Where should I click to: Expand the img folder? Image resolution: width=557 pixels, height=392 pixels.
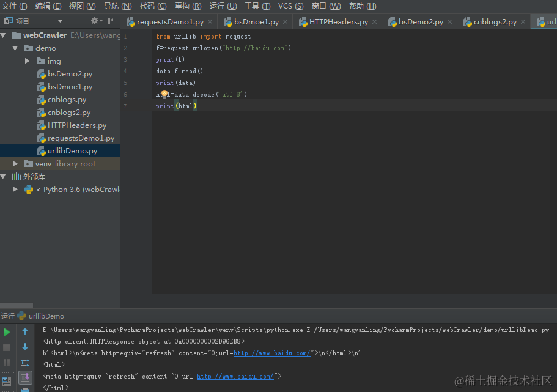point(28,61)
